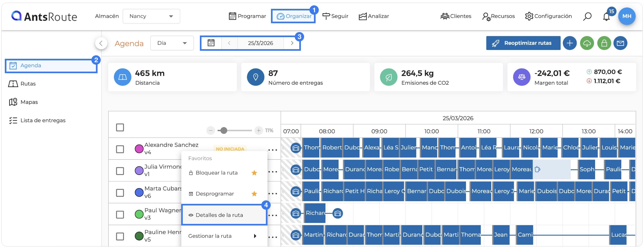Tick the Julia Virmond route checkbox
Screen dimensions: 644x249
120,171
